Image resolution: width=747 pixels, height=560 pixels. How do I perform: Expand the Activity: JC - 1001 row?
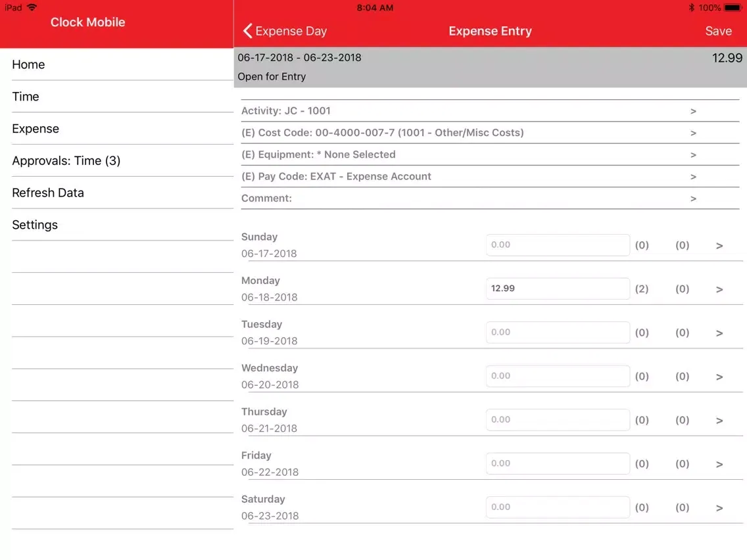click(x=490, y=111)
